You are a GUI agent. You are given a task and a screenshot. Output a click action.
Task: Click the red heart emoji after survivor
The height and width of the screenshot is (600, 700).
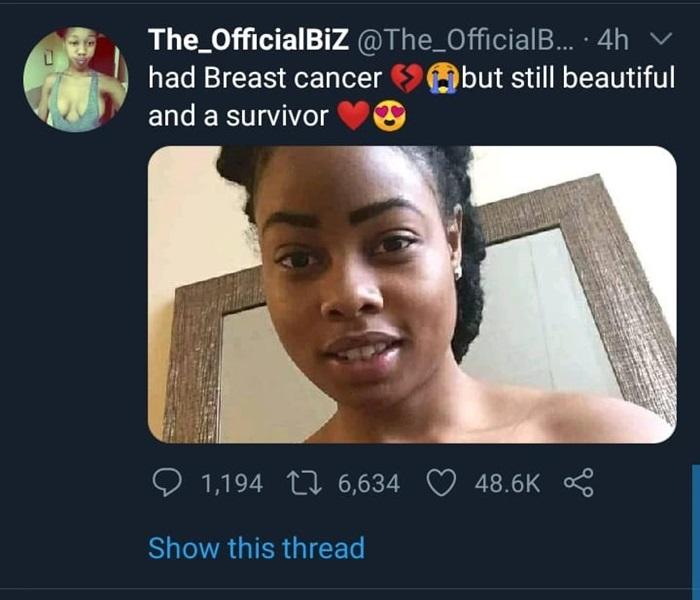(352, 117)
